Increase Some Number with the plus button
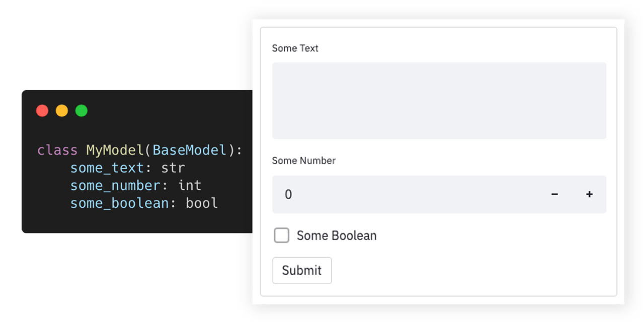The image size is (644, 322). pyautogui.click(x=589, y=194)
